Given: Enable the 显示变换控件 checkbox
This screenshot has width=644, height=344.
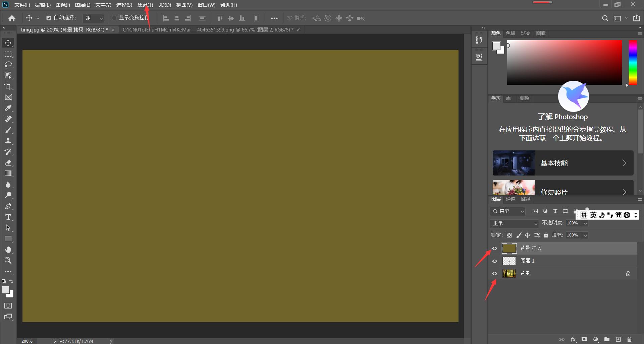Looking at the screenshot, I should (114, 18).
